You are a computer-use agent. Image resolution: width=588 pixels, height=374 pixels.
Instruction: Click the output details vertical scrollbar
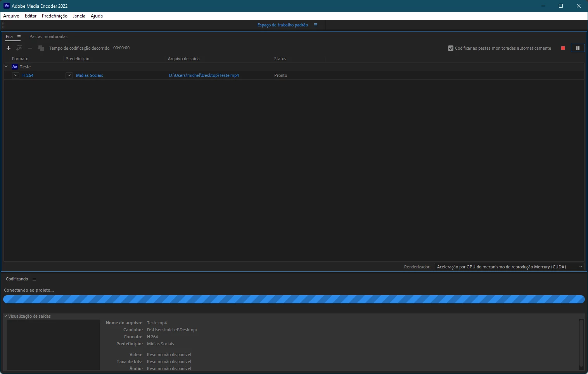(x=581, y=344)
